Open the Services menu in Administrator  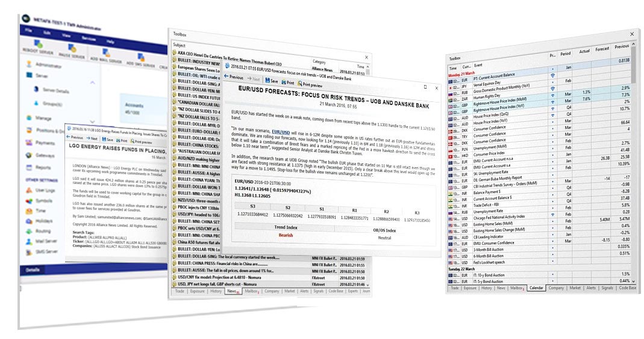(x=89, y=39)
